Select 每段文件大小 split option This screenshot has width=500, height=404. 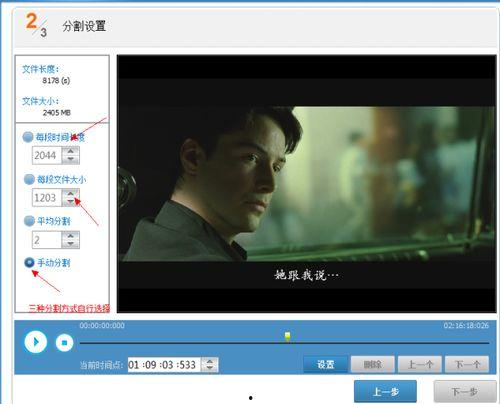(x=29, y=179)
